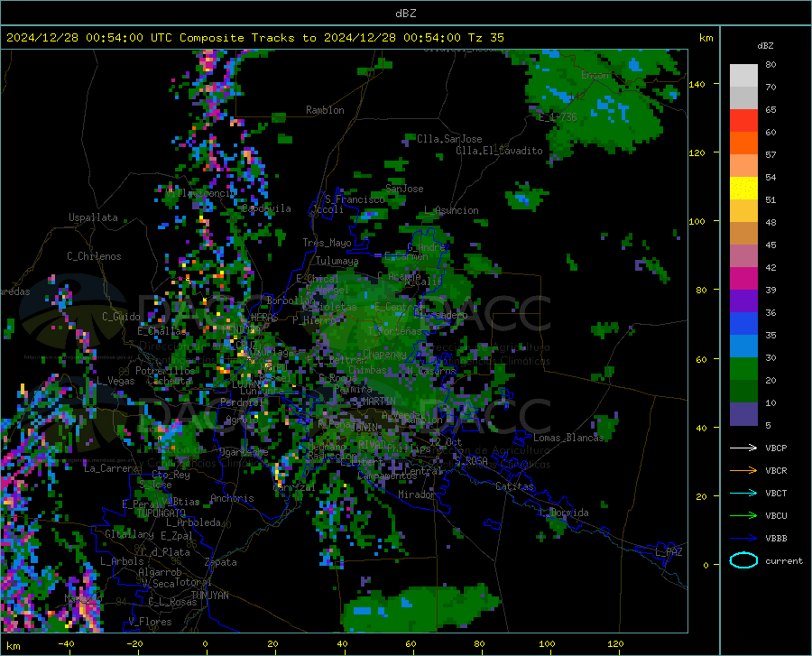Select the dark green swatch between 20 and 10
Image resolution: width=812 pixels, height=656 pixels.
(743, 392)
